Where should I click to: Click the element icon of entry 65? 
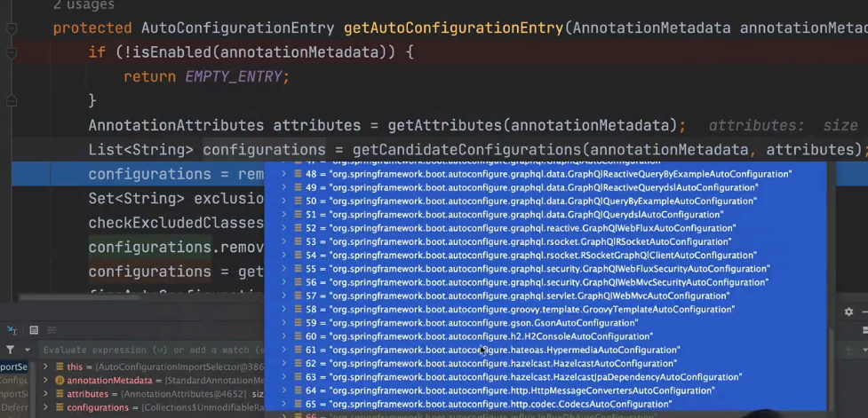click(x=298, y=404)
